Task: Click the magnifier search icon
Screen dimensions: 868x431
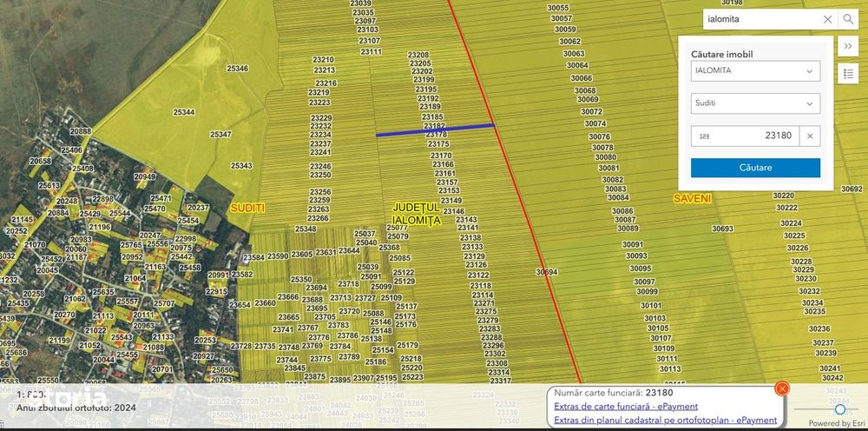Action: click(x=848, y=19)
